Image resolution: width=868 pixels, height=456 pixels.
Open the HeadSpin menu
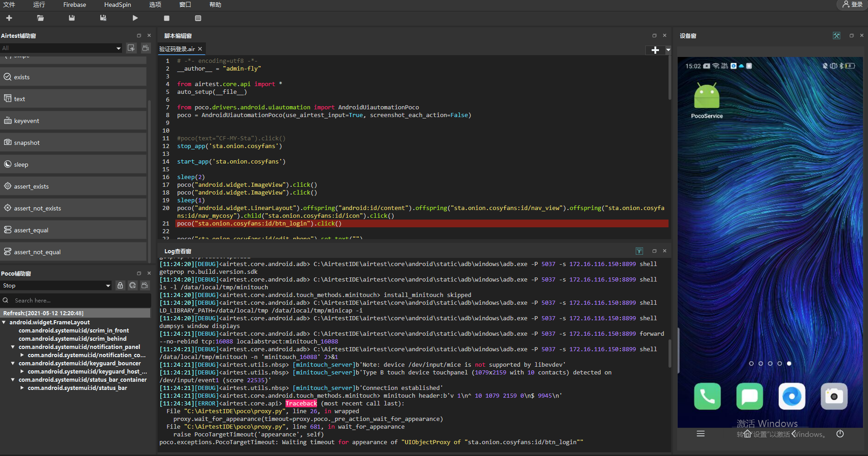coord(117,5)
